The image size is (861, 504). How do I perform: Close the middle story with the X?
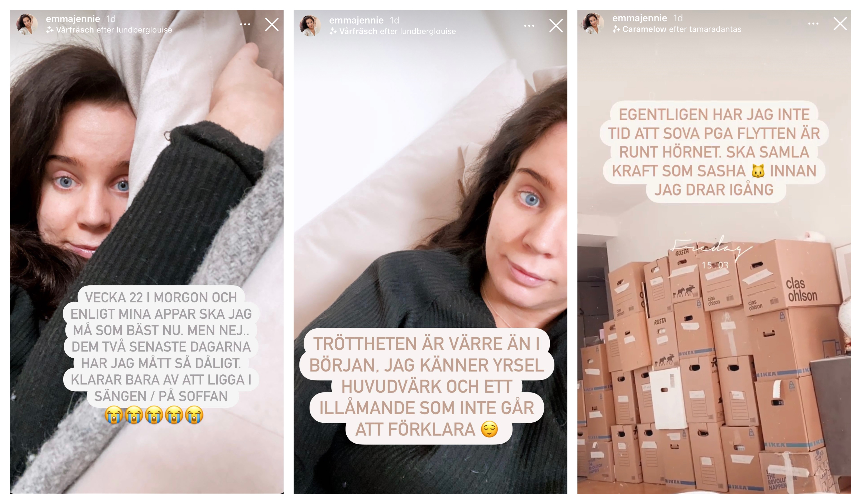pos(556,26)
